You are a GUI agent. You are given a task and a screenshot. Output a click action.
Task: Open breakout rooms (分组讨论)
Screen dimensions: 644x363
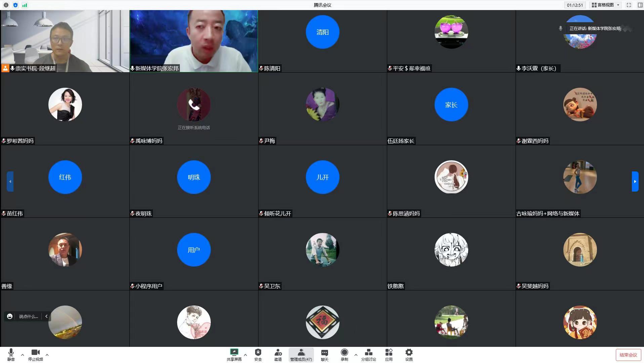point(368,355)
